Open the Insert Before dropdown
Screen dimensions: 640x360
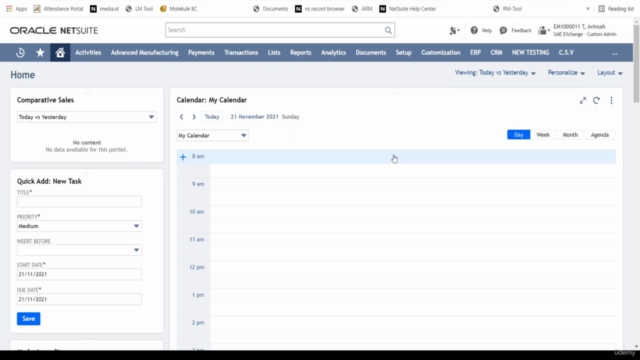[79, 250]
